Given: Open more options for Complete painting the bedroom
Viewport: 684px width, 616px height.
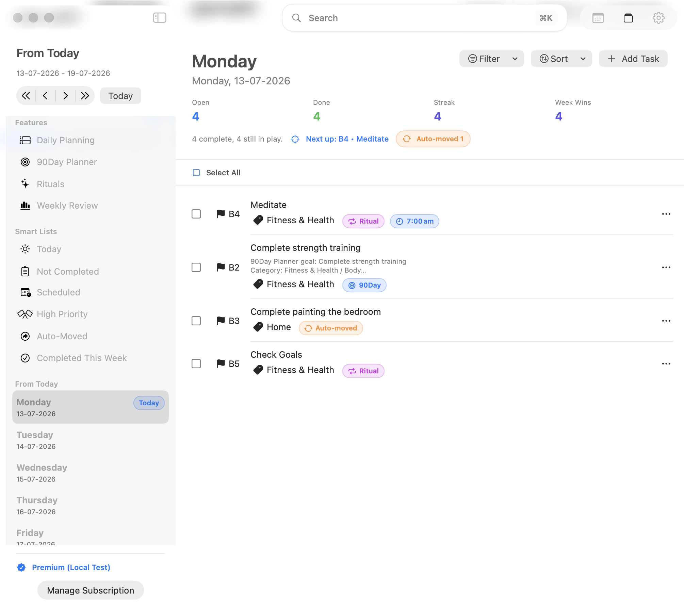Looking at the screenshot, I should tap(666, 321).
